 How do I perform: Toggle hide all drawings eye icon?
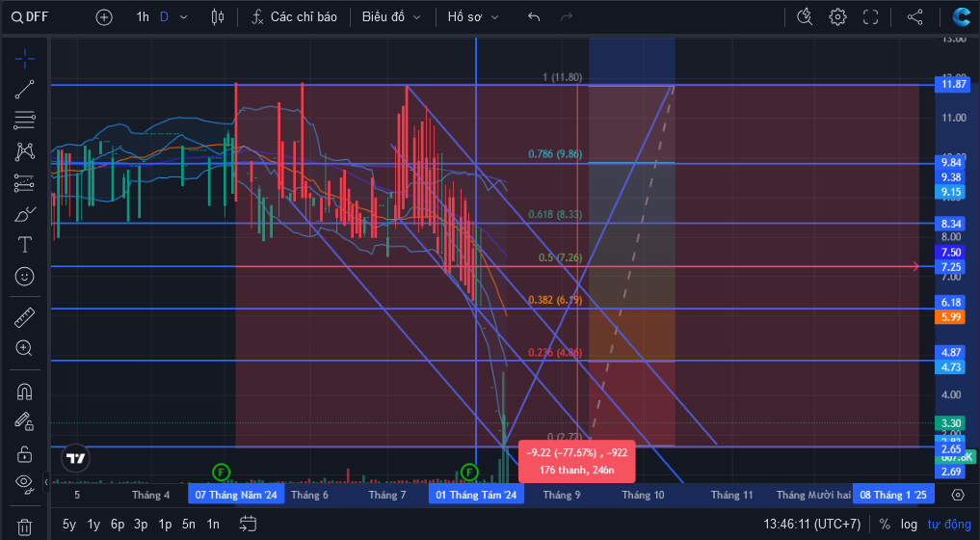click(24, 483)
